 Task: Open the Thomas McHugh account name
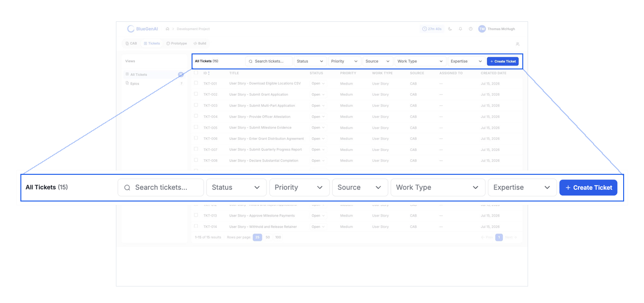(x=501, y=29)
